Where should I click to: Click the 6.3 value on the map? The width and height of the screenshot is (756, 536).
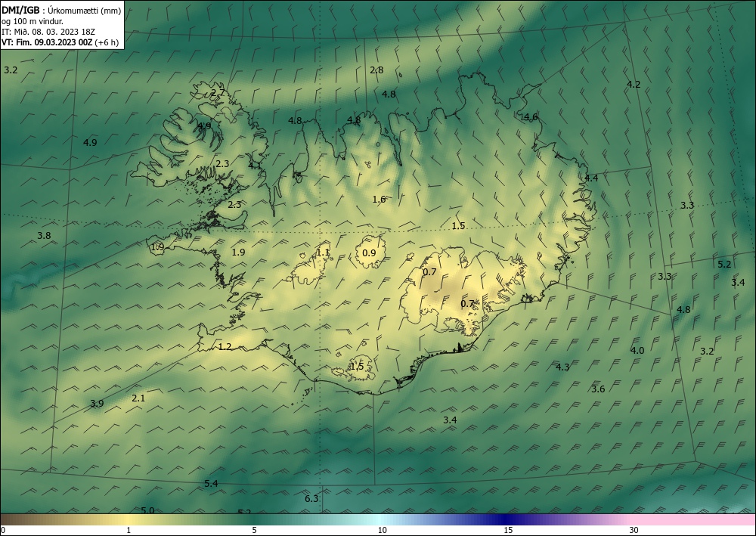[x=311, y=498]
